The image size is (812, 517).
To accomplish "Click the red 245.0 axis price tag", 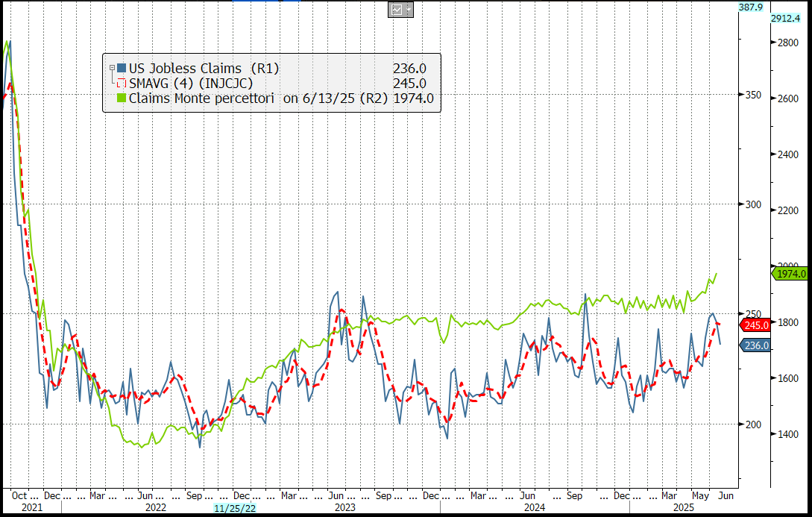I will point(755,325).
